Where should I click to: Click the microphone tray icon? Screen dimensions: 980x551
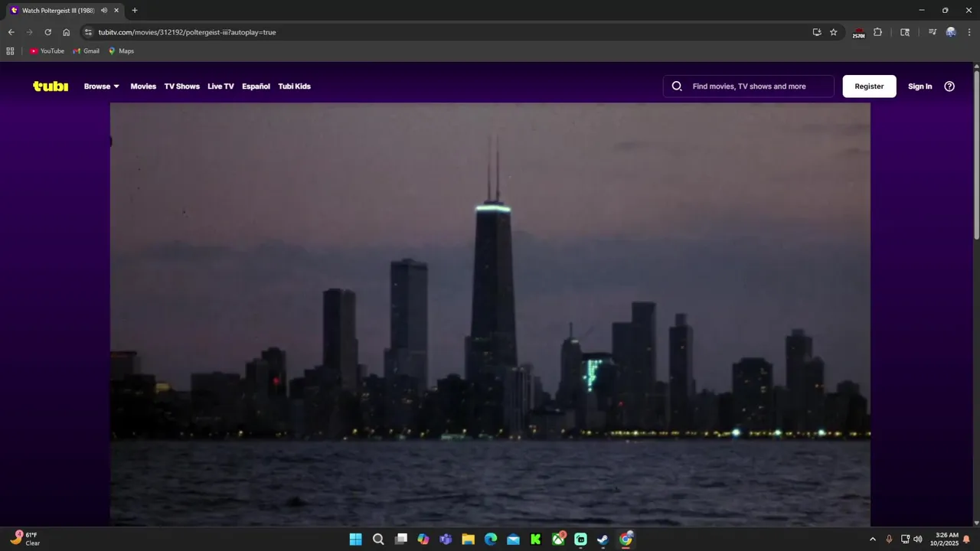pyautogui.click(x=889, y=539)
